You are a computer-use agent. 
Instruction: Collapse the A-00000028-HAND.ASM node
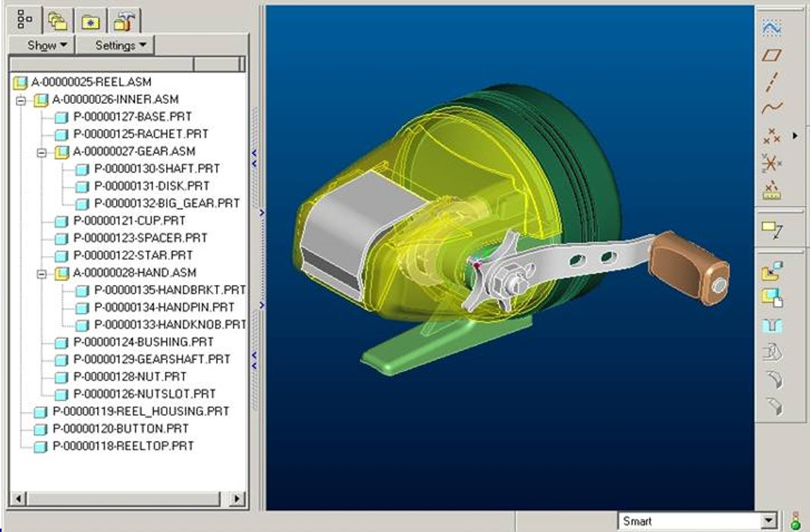tap(42, 273)
